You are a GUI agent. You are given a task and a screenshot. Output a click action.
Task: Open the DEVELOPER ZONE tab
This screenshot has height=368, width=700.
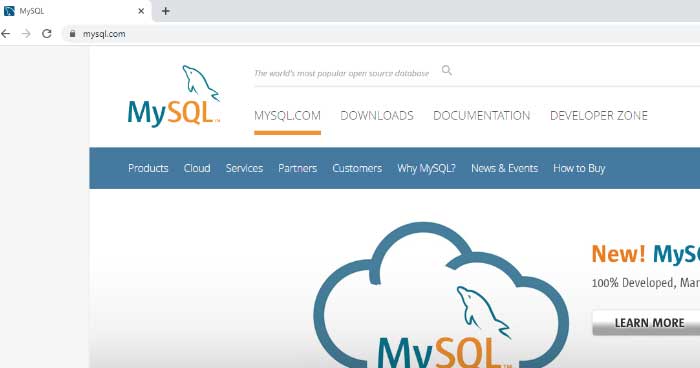point(599,116)
